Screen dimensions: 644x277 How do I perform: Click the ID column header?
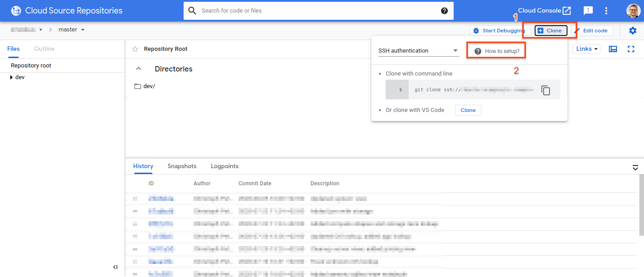pyautogui.click(x=151, y=183)
